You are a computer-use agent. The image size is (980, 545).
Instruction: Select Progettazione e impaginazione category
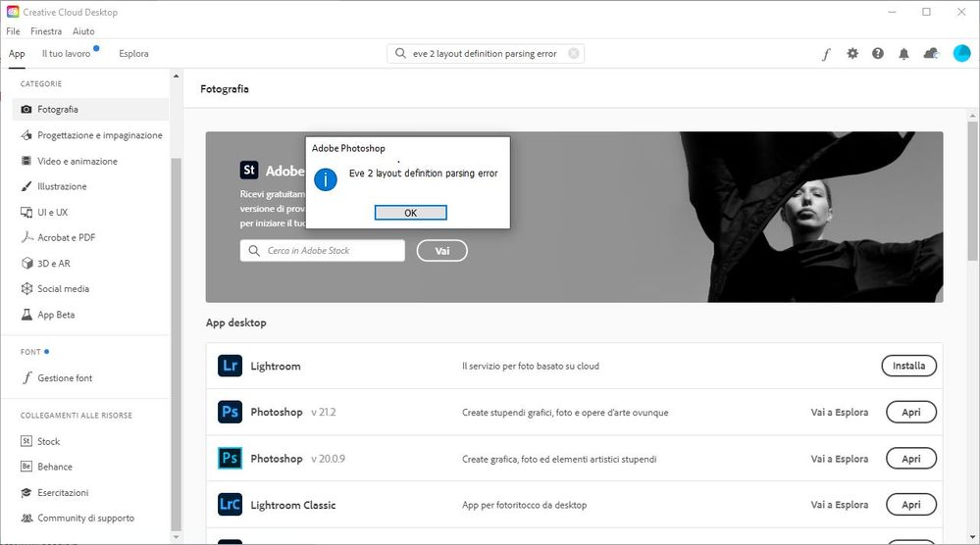point(90,135)
